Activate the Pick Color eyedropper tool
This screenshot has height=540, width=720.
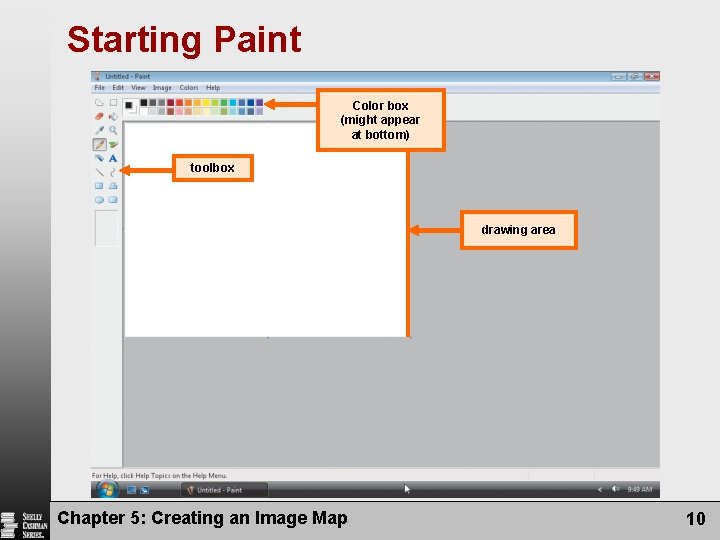(x=99, y=130)
